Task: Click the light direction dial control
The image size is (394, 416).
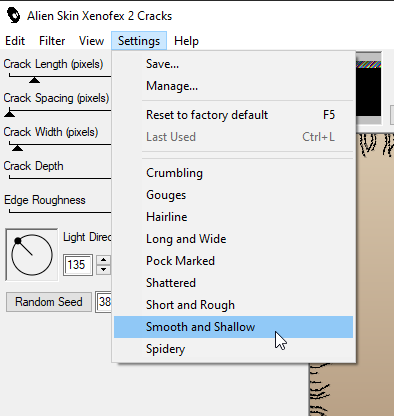Action: pyautogui.click(x=32, y=255)
